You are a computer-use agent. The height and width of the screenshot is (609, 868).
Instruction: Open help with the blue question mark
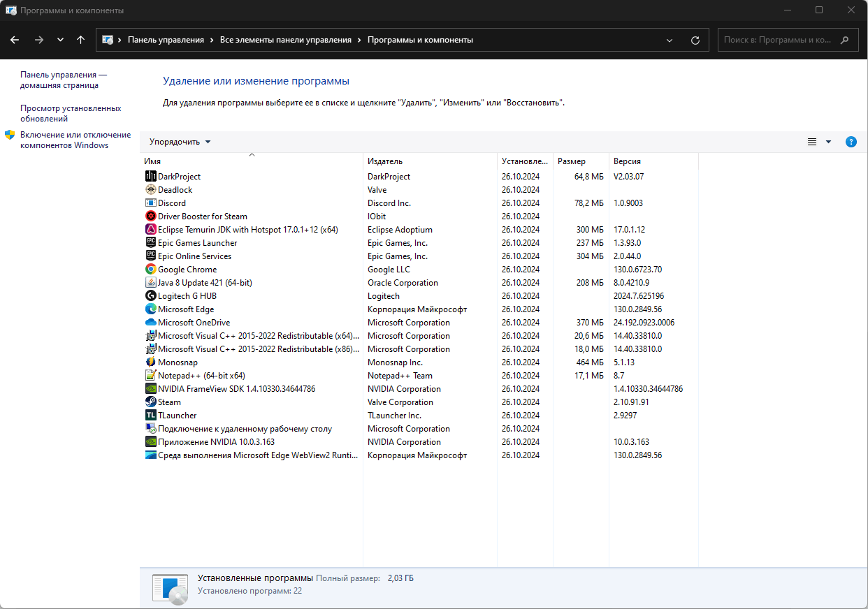coord(851,142)
